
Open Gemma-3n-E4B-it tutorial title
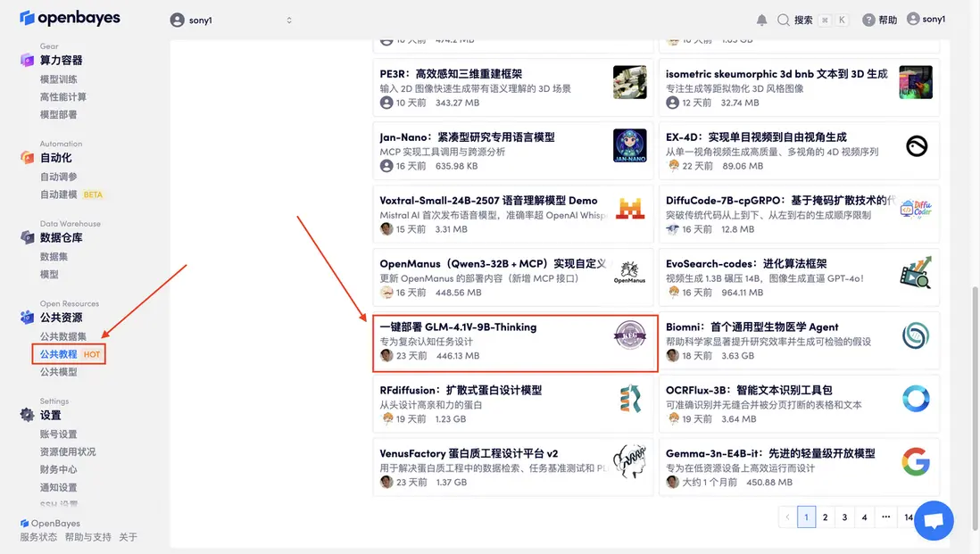770,453
